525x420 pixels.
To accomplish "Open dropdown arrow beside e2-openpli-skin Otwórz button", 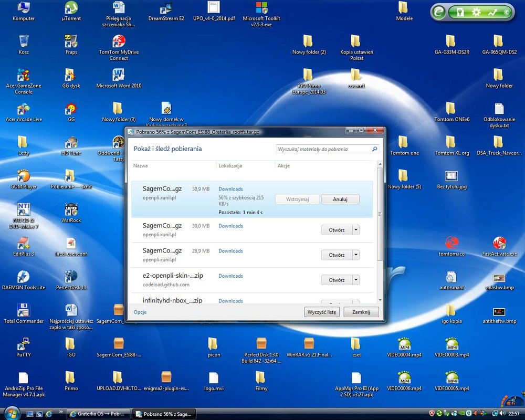I will 356,280.
